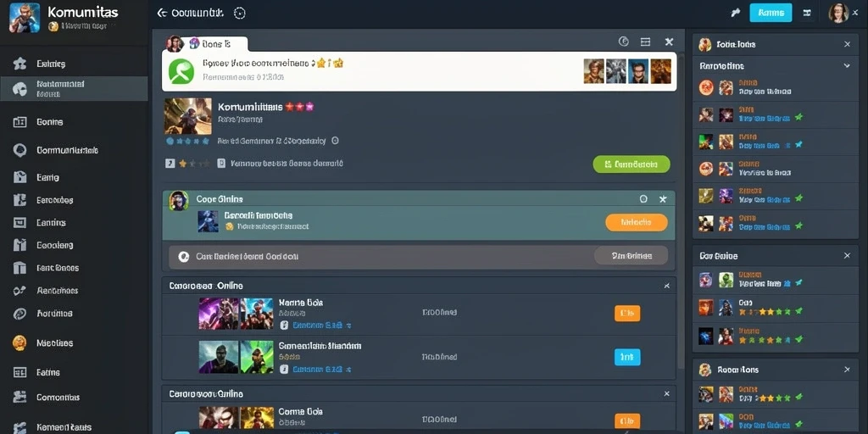The width and height of the screenshot is (868, 434).
Task: Go back using the top-bar left arrow
Action: tap(162, 13)
